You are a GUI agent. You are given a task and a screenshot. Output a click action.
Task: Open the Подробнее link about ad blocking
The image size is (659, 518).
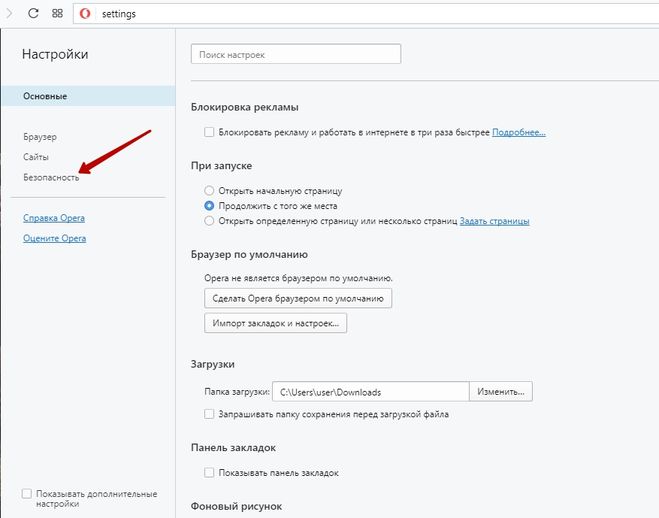tap(519, 132)
